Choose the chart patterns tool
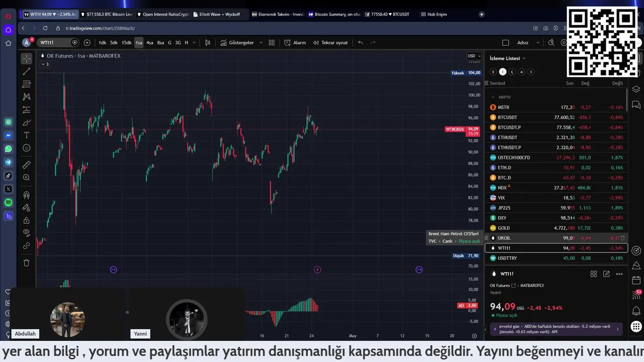Image resolution: width=644 pixels, height=362 pixels. point(27,97)
